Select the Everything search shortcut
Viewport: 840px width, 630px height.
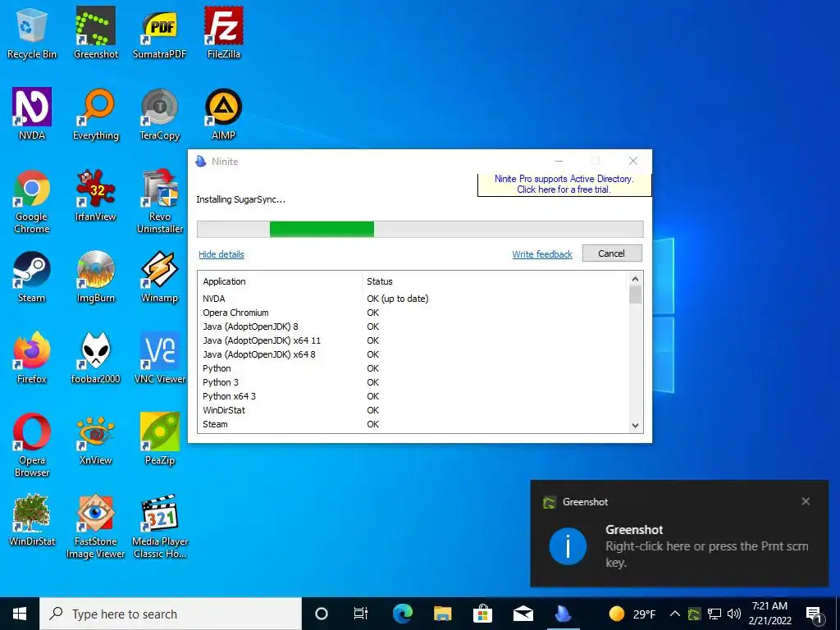tap(96, 113)
